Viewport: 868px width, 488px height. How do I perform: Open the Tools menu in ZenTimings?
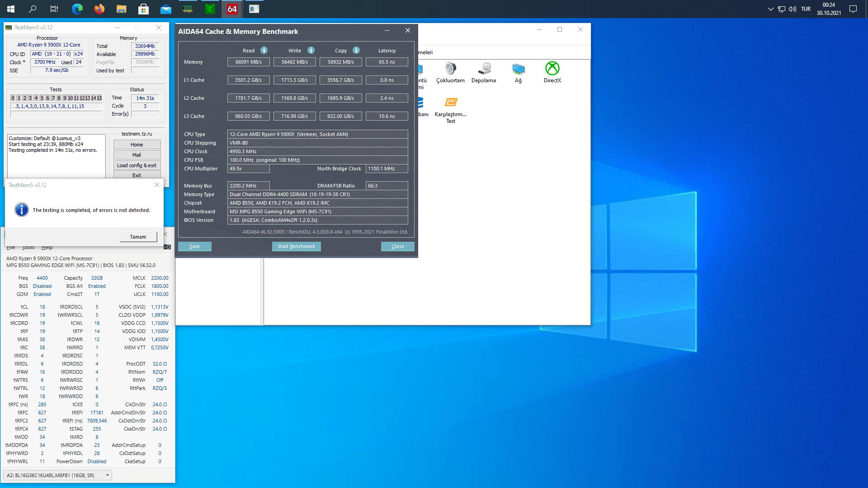point(28,248)
